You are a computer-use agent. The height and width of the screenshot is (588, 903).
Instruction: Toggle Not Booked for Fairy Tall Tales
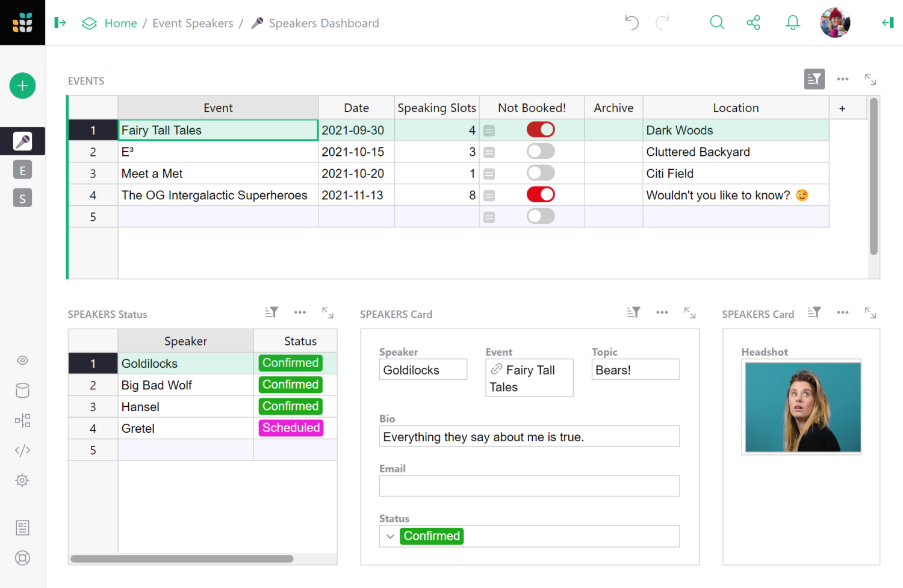click(540, 130)
